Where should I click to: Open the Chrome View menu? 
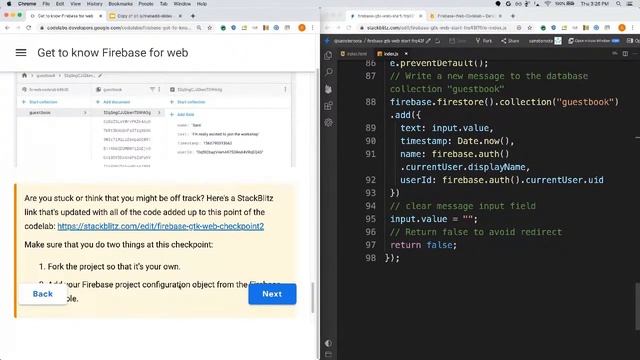pyautogui.click(x=76, y=4)
